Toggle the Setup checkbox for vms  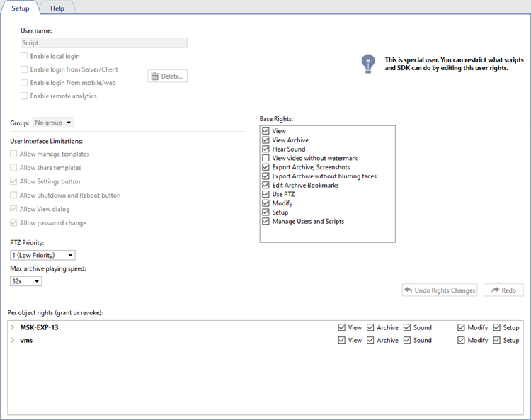[x=496, y=341]
